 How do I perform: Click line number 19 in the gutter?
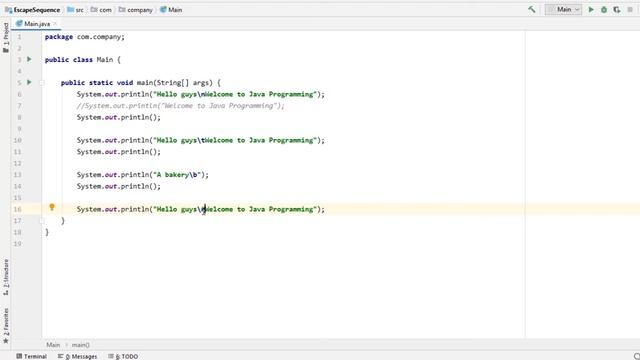coord(17,244)
